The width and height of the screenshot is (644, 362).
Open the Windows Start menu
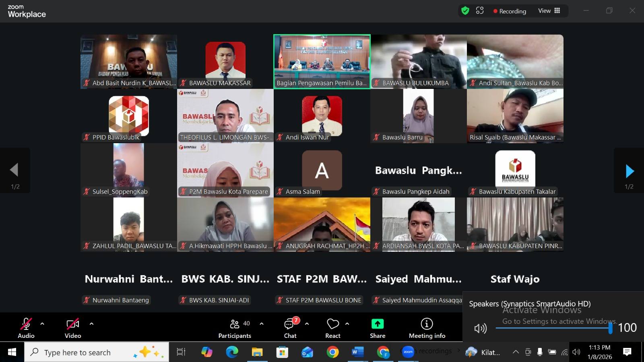12,352
